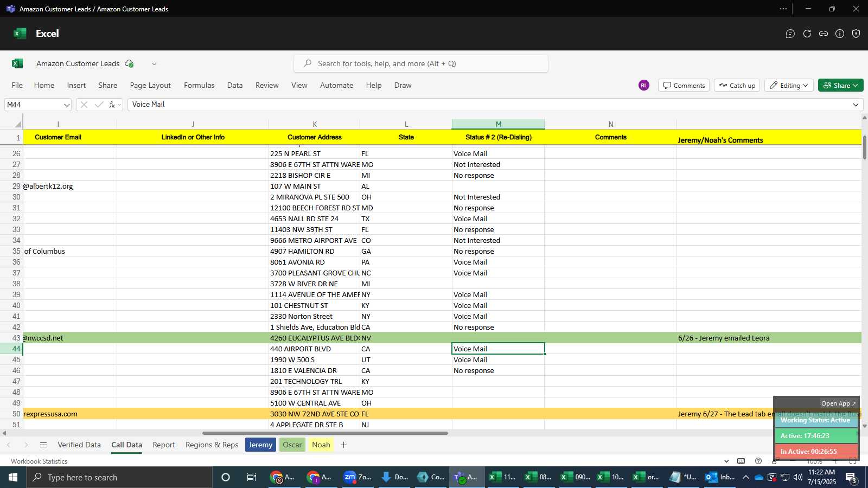Open Zoom from the taskbar
Image resolution: width=868 pixels, height=488 pixels.
358,478
